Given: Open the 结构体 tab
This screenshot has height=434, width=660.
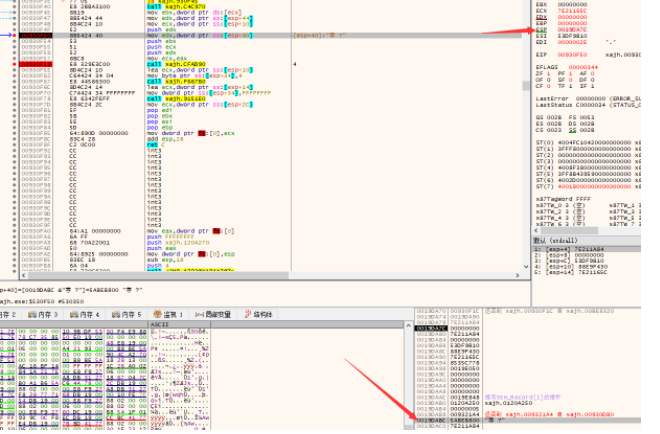Looking at the screenshot, I should pyautogui.click(x=258, y=314).
